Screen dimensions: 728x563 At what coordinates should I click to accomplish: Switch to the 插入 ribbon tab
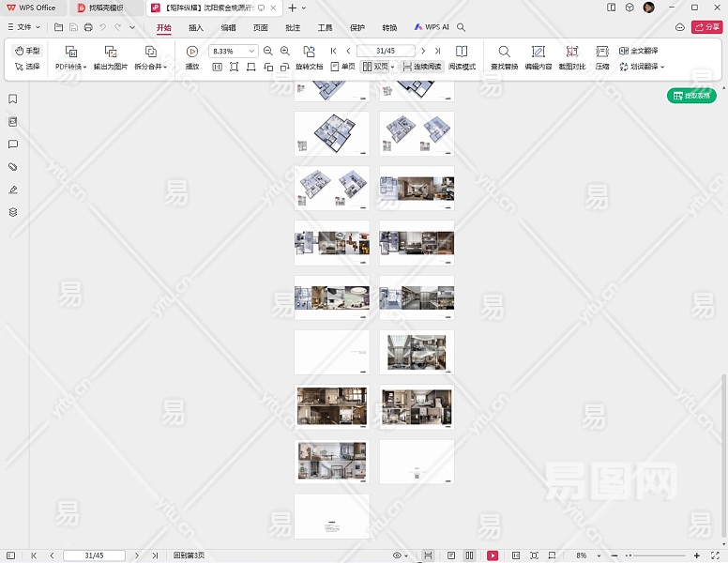point(196,27)
